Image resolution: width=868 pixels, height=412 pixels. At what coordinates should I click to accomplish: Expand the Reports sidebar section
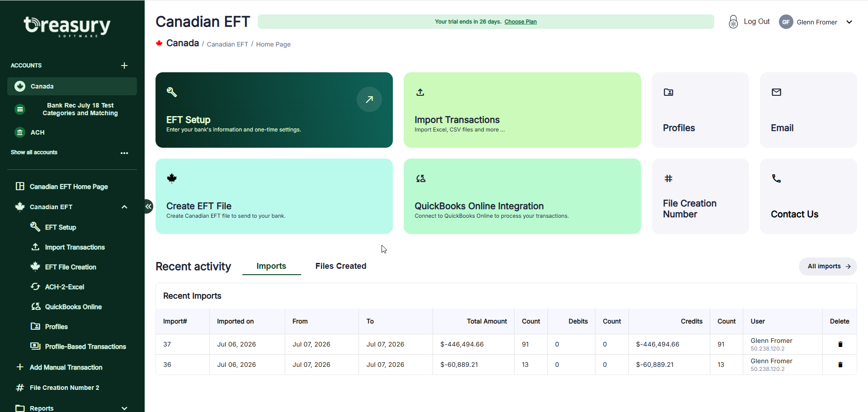tap(124, 408)
